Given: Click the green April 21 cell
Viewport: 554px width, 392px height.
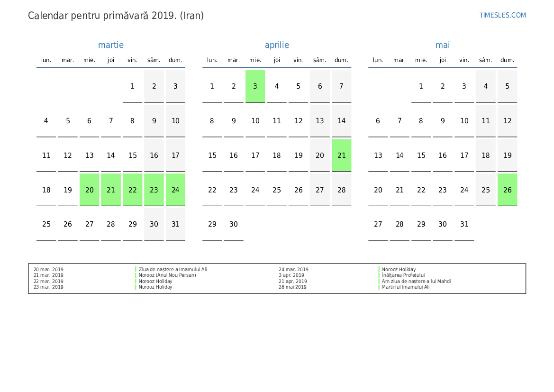Looking at the screenshot, I should click(x=341, y=155).
